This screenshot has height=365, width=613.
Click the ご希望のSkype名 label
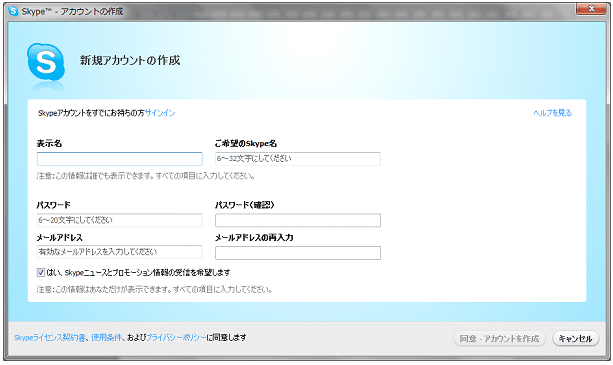(246, 143)
